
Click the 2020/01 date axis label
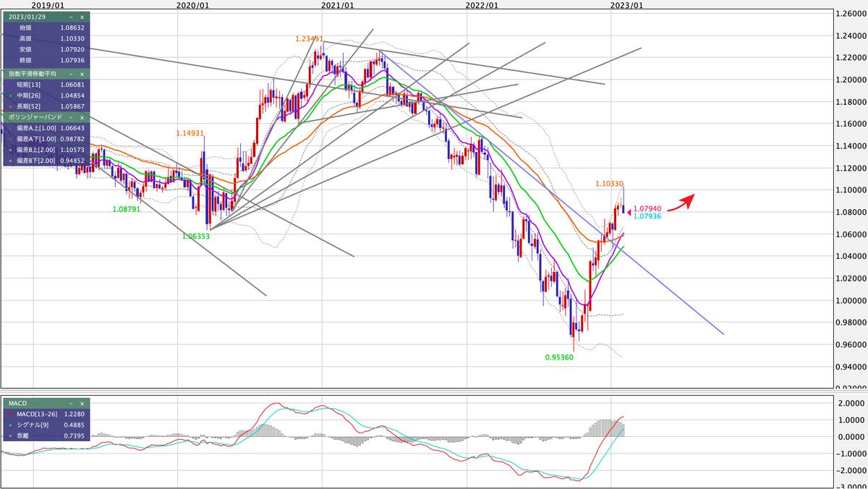tap(192, 4)
